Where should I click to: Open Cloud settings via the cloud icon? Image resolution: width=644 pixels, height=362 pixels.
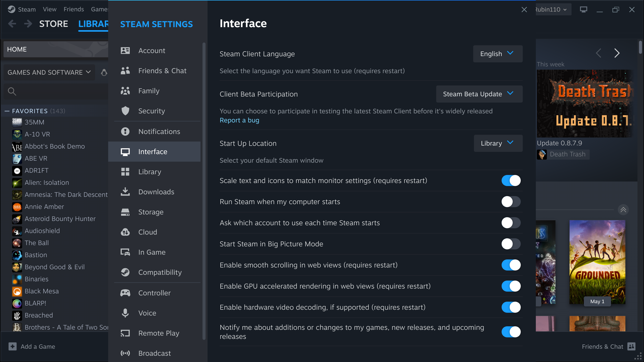tap(125, 232)
